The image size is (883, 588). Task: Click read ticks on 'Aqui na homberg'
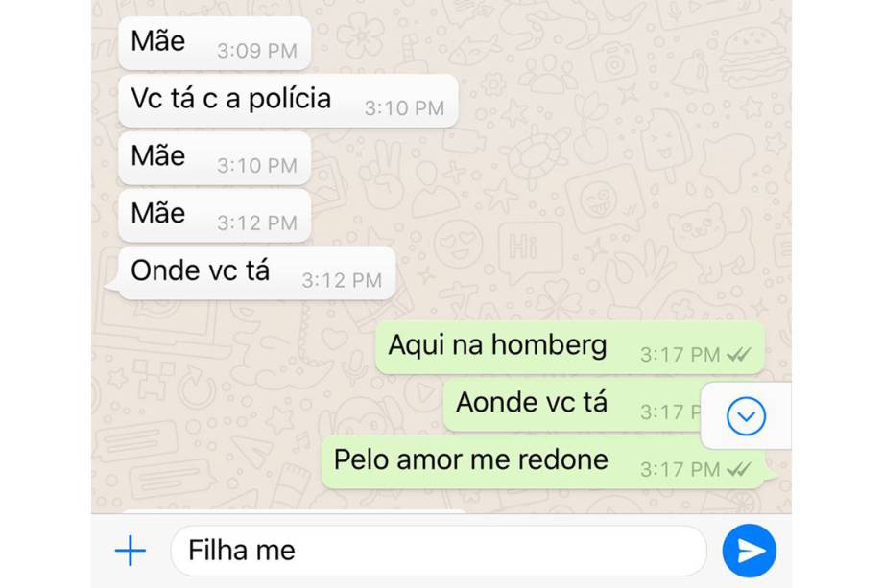pos(738,355)
